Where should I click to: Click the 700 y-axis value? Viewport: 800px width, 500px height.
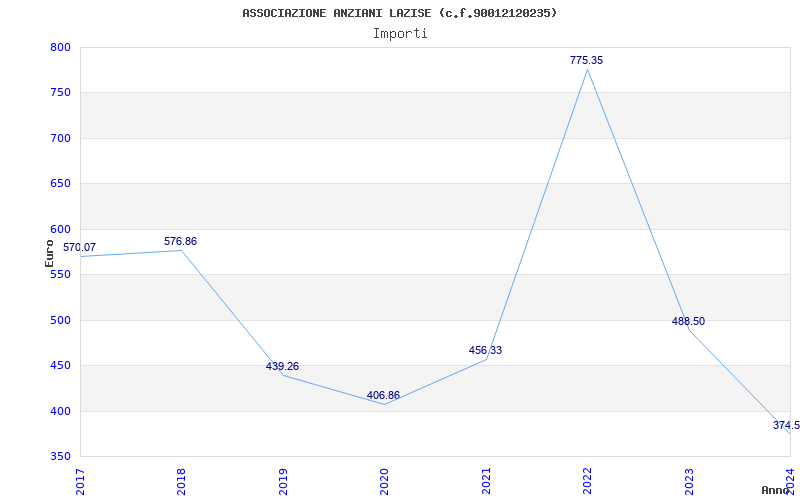pyautogui.click(x=60, y=138)
